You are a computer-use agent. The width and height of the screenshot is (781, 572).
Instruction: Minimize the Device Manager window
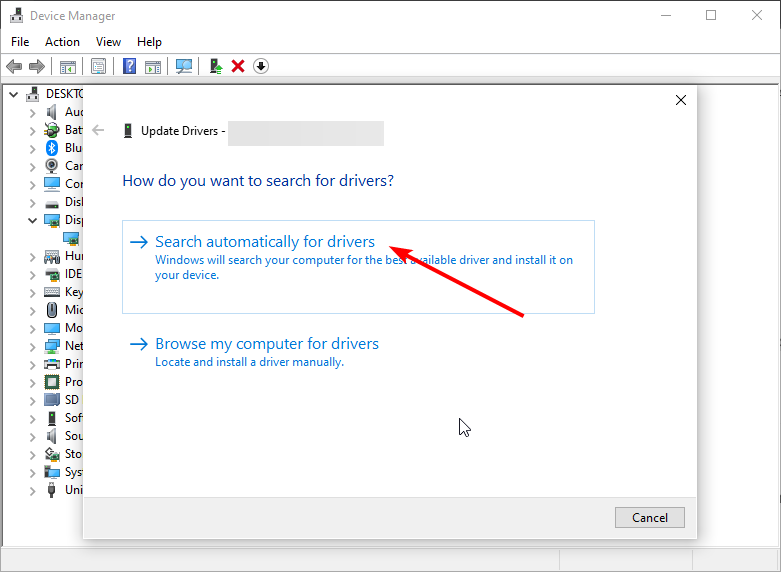coord(665,15)
